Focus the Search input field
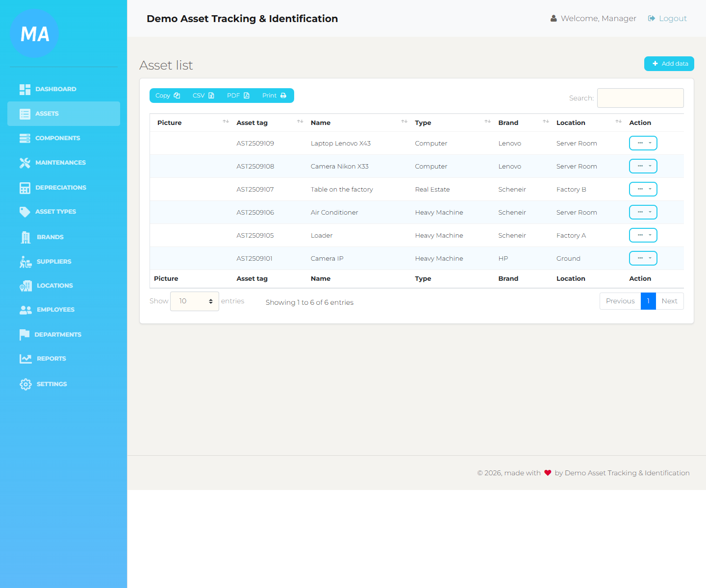The height and width of the screenshot is (588, 706). (640, 98)
